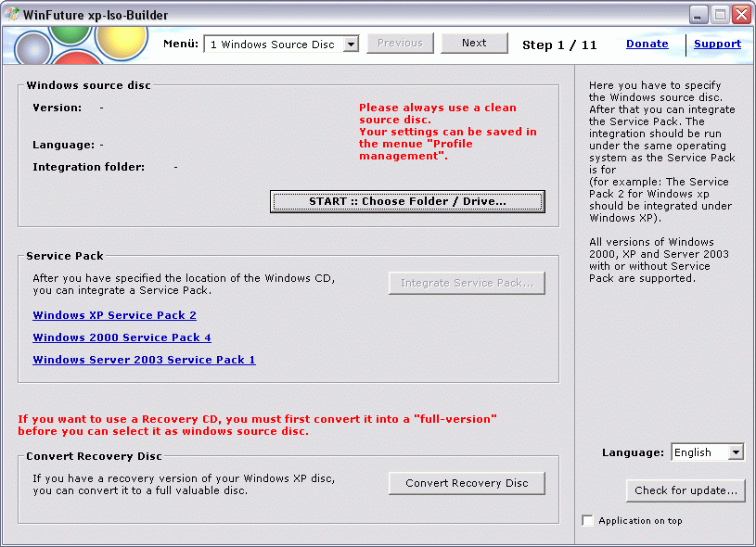Screen dimensions: 756x547
Task: Click the 'Version:' label
Action: coord(57,108)
